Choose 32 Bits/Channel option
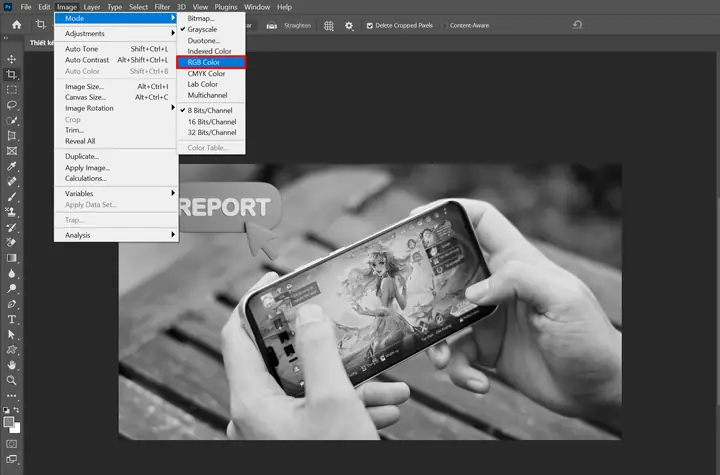 (211, 132)
